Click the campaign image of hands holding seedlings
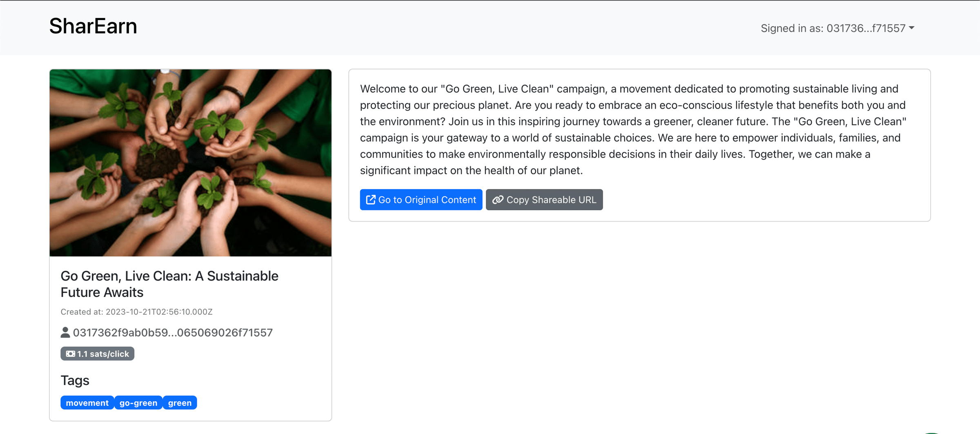 point(190,162)
